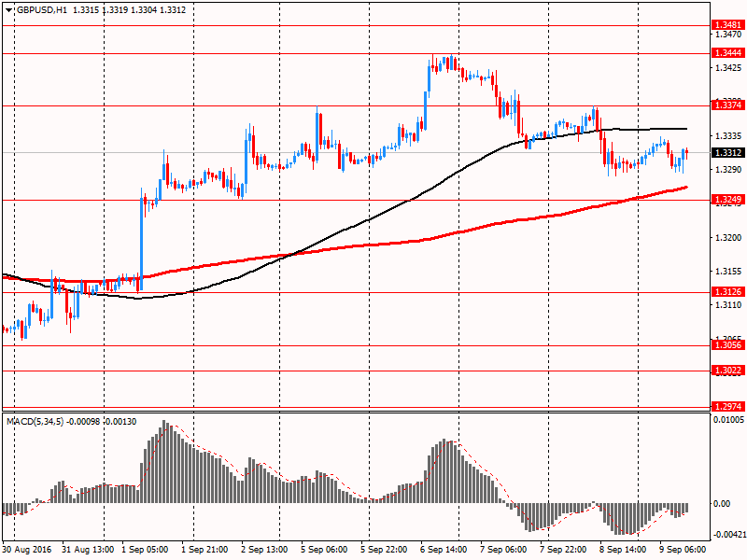Viewport: 747px width, 560px height.
Task: Click the 1.3110 price scale value
Action: 729,305
